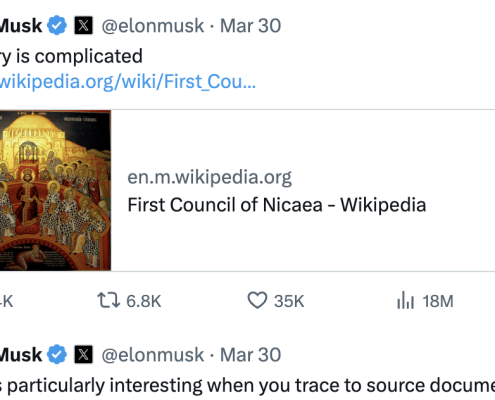Open the reply count ending in K
This screenshot has width=495, height=400.
6,301
